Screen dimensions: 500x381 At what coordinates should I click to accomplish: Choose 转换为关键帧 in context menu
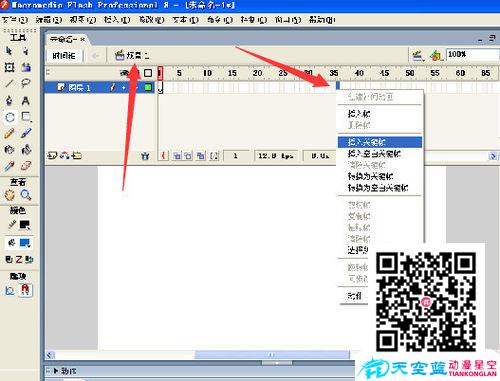click(380, 176)
